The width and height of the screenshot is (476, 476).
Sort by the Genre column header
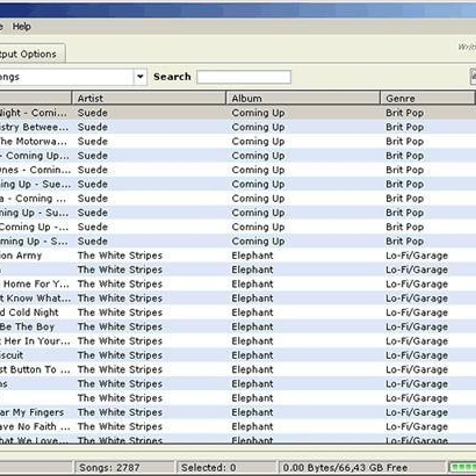428,98
